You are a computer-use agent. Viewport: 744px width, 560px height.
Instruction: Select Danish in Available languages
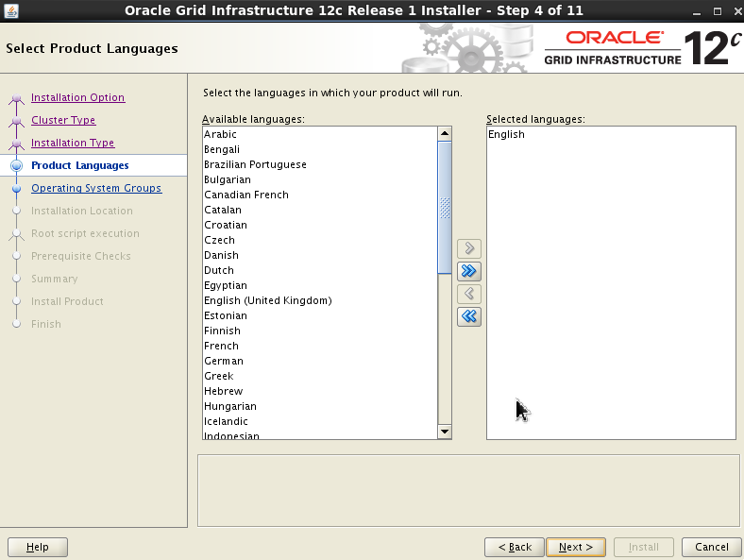point(320,255)
